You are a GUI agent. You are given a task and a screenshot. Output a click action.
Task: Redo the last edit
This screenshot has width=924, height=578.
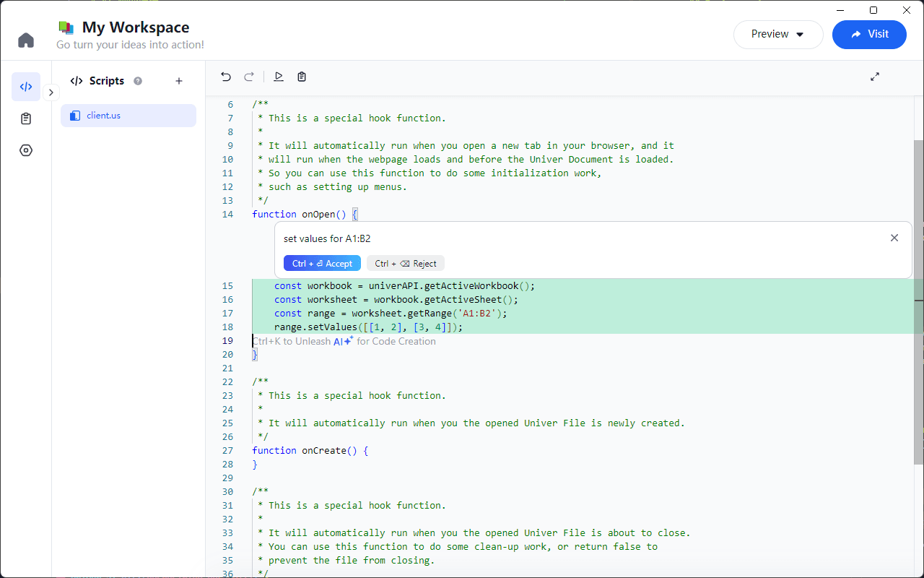point(249,77)
